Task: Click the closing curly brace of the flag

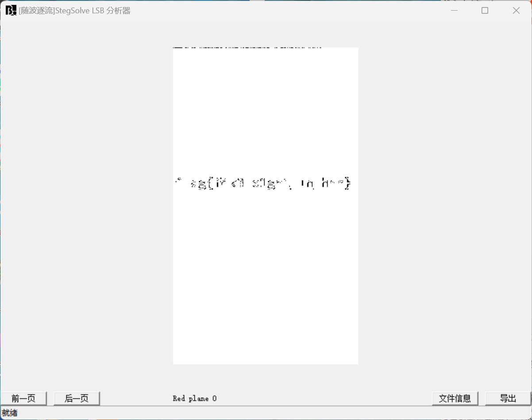Action: 348,183
